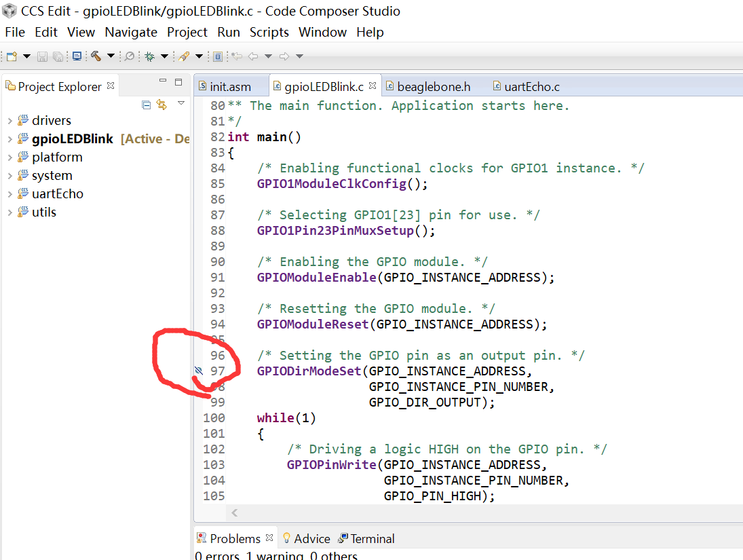Expand the system project
This screenshot has width=743, height=560.
click(x=9, y=176)
